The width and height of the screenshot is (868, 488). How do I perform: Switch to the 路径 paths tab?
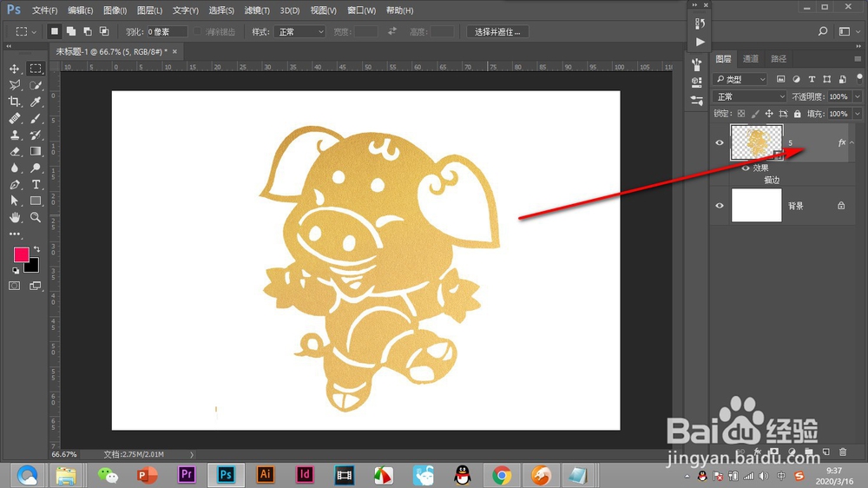coord(779,59)
